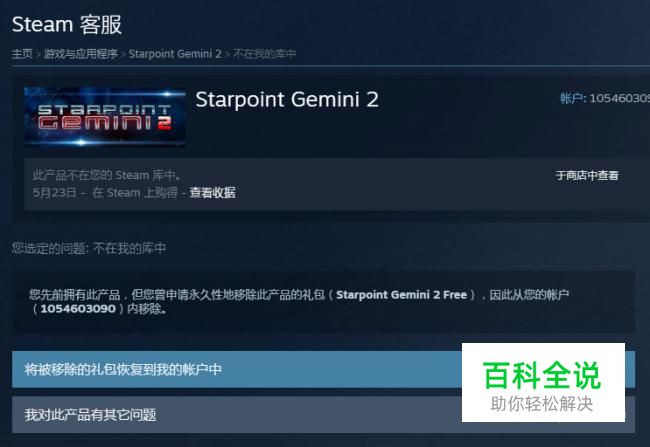Image resolution: width=650 pixels, height=447 pixels.
Task: Click 不在我的库中 breadcrumb item
Action: [264, 54]
